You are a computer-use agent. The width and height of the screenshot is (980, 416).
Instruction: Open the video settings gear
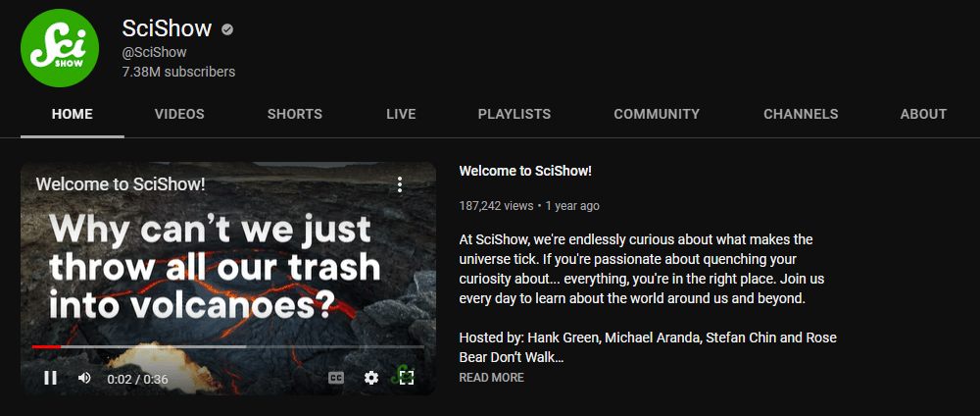pyautogui.click(x=371, y=378)
